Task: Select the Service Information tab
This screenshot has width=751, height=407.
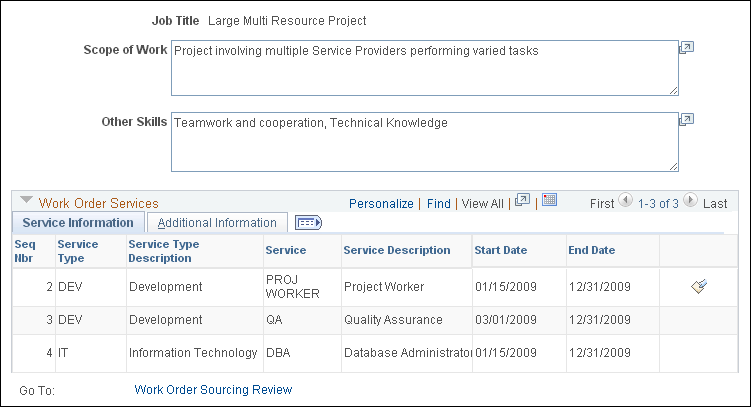Action: (x=78, y=223)
